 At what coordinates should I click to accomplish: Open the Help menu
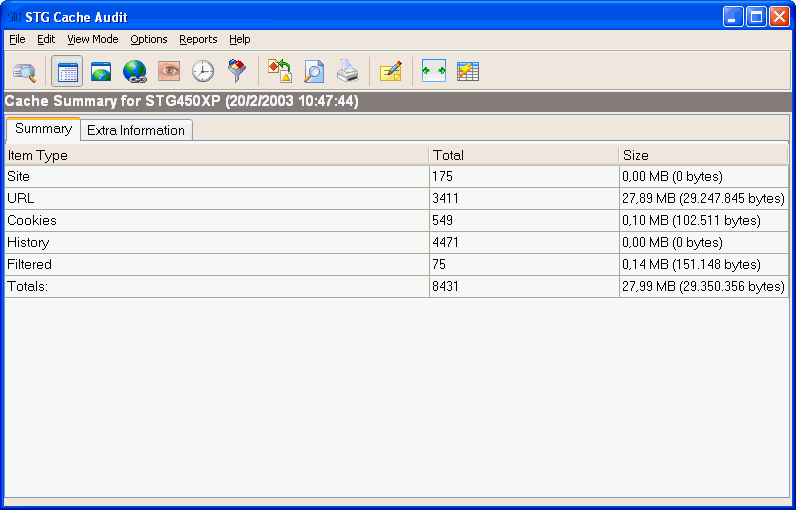240,39
